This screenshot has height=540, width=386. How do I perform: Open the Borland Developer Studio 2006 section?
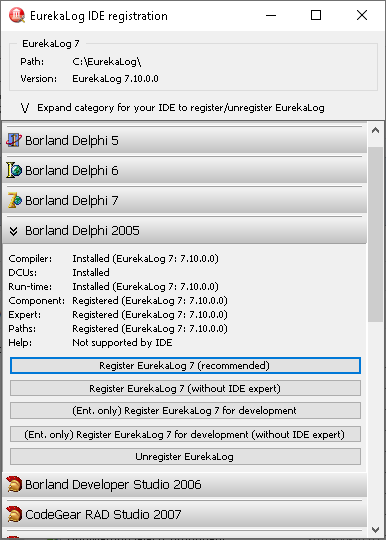coord(185,484)
